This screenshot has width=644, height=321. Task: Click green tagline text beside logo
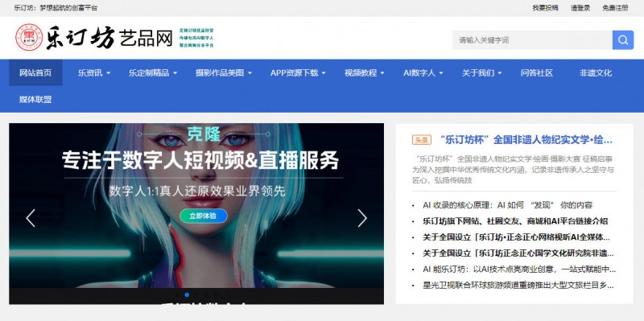point(196,38)
